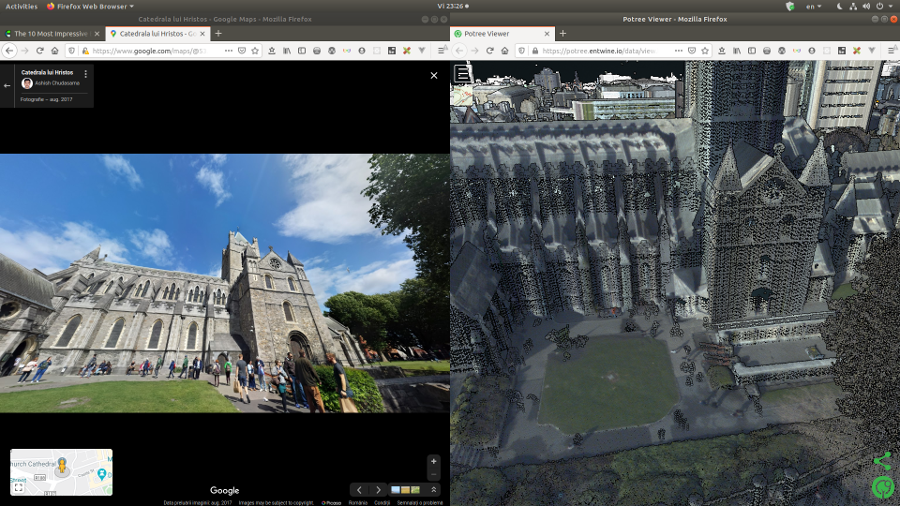This screenshot has width=900, height=506.
Task: Open page actions menu in Google Maps address bar
Action: click(x=228, y=50)
